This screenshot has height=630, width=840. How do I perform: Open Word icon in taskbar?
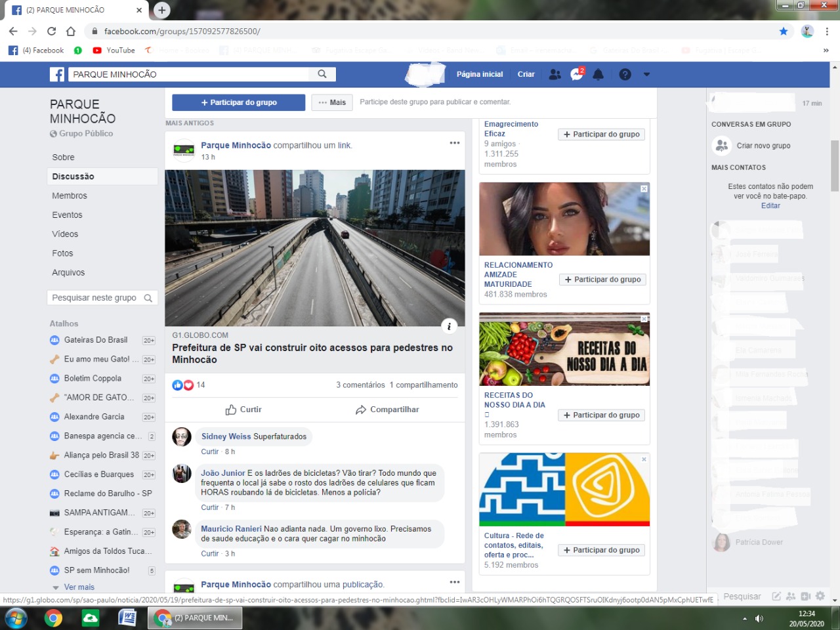pyautogui.click(x=127, y=618)
